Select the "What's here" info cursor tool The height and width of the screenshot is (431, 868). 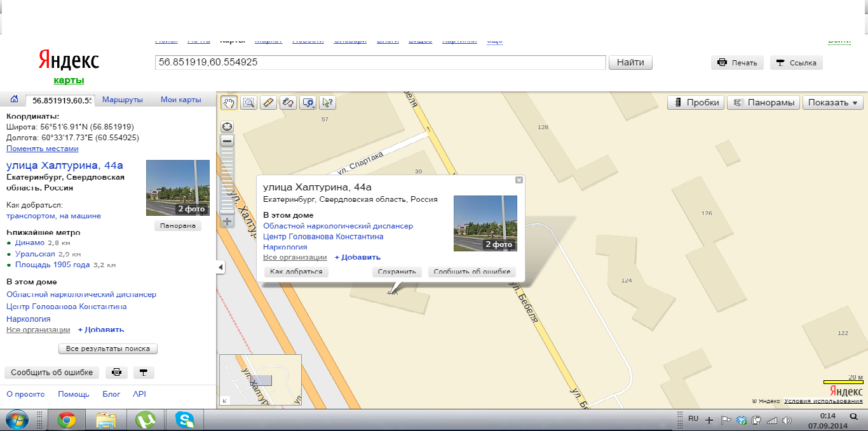328,102
